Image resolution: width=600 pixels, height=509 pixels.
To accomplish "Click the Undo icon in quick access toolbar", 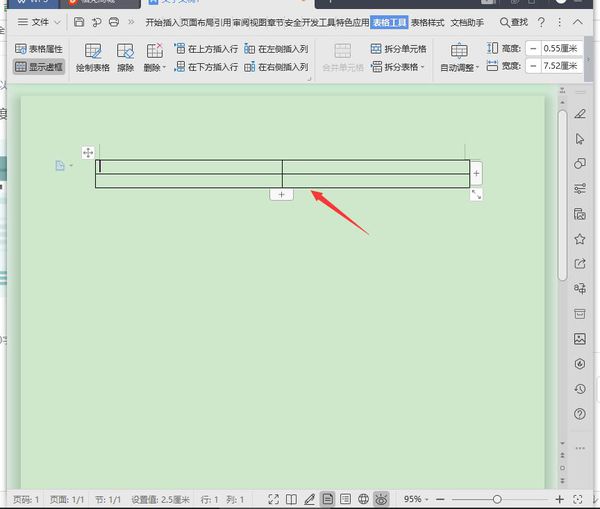I will (96, 22).
